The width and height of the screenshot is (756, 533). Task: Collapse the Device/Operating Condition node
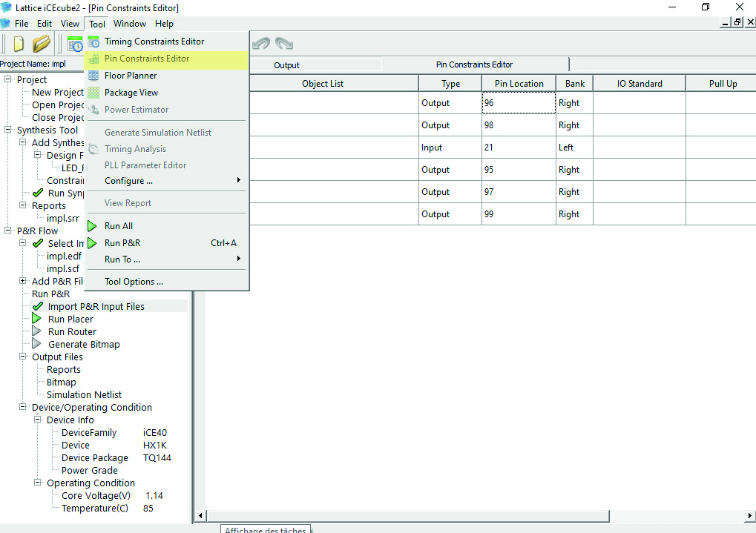pos(23,407)
